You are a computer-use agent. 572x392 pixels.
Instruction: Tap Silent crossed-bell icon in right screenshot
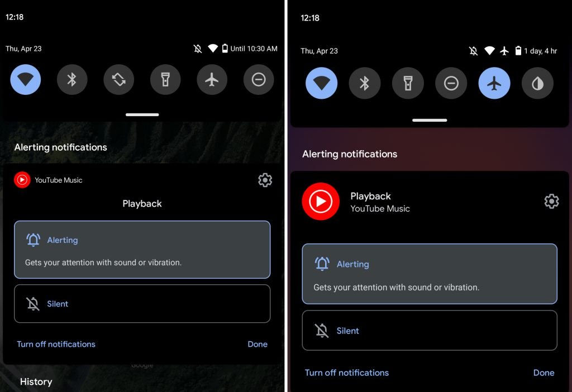point(322,331)
